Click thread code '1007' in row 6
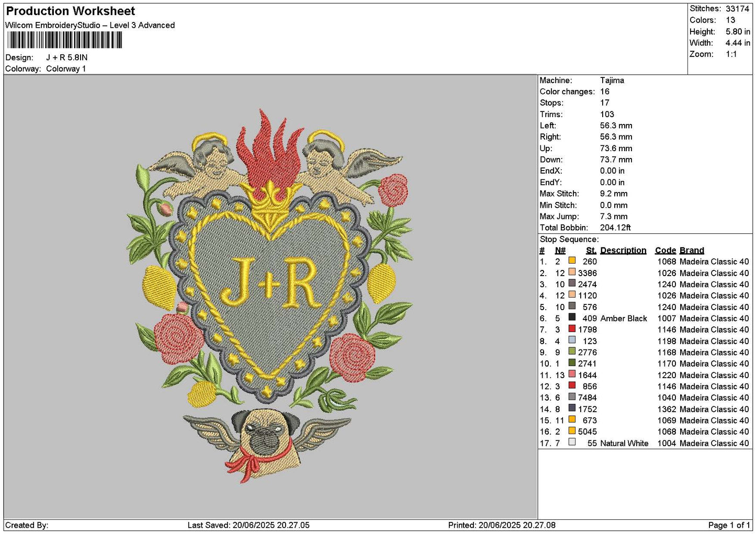 point(667,318)
